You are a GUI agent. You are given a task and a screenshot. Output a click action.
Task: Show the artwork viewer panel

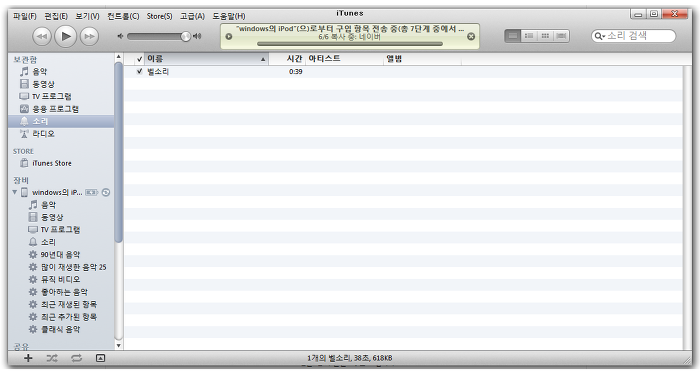pos(100,358)
